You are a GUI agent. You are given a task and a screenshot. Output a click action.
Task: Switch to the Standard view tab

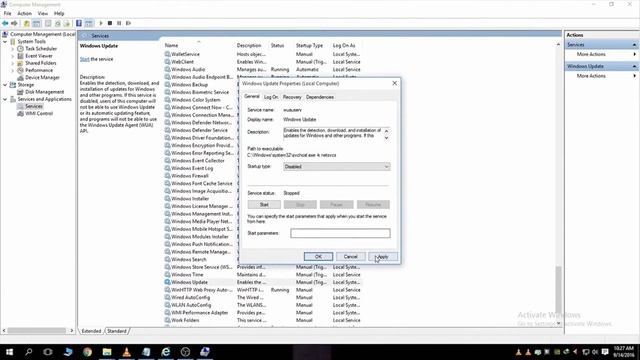(x=117, y=331)
